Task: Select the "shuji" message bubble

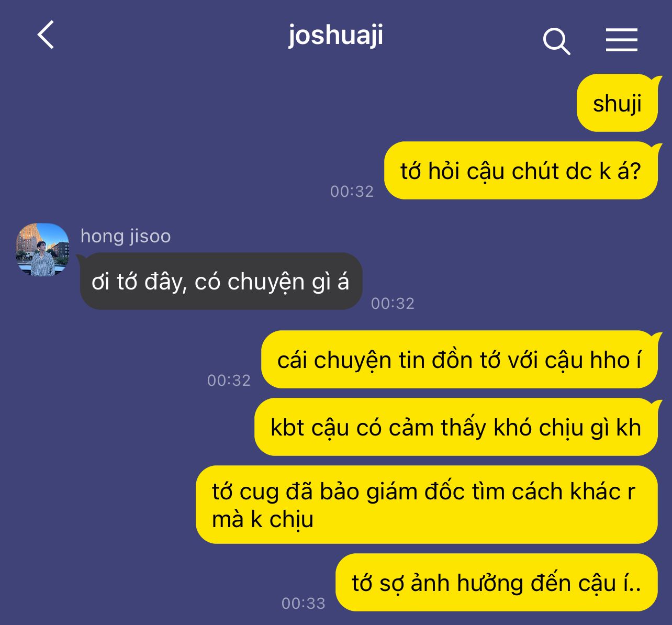Action: tap(617, 103)
